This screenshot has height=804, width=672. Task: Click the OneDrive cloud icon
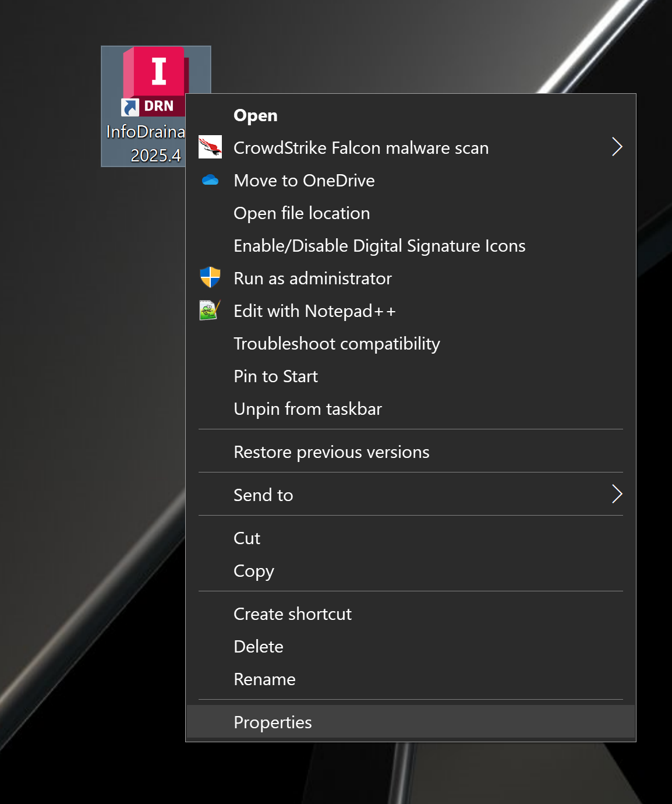coord(210,180)
